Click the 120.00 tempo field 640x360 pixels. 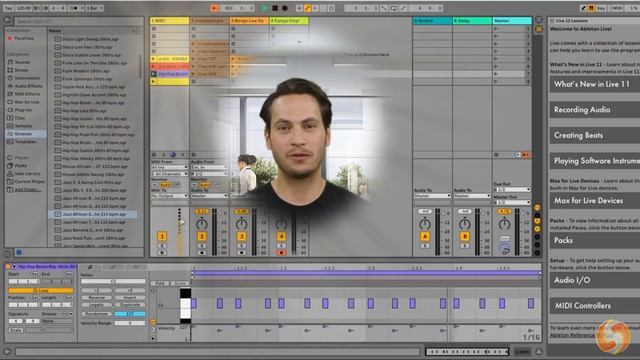click(x=24, y=8)
